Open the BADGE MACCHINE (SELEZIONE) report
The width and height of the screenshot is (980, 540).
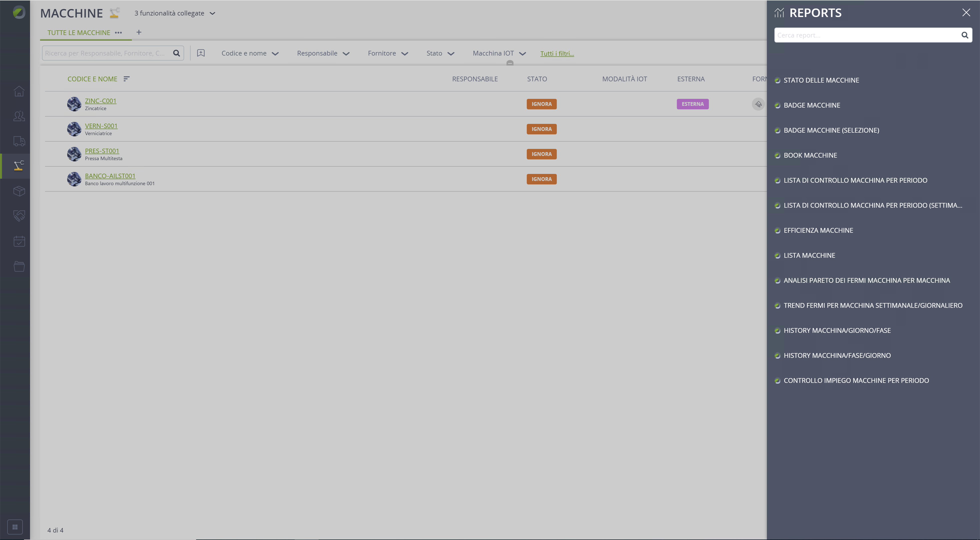[831, 130]
